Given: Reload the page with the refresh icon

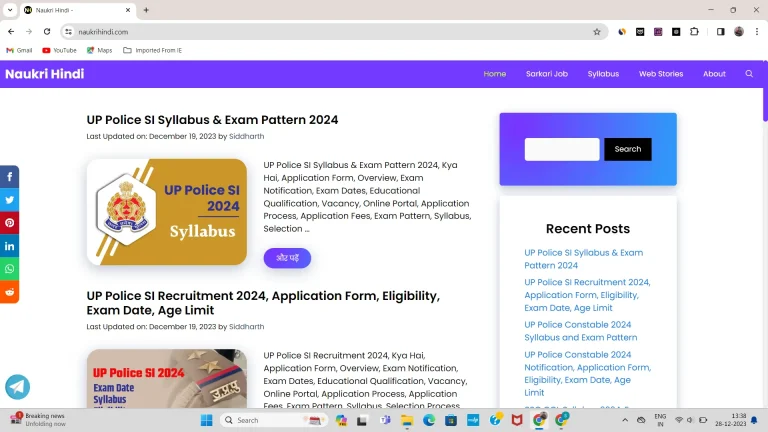Looking at the screenshot, I should click(47, 32).
